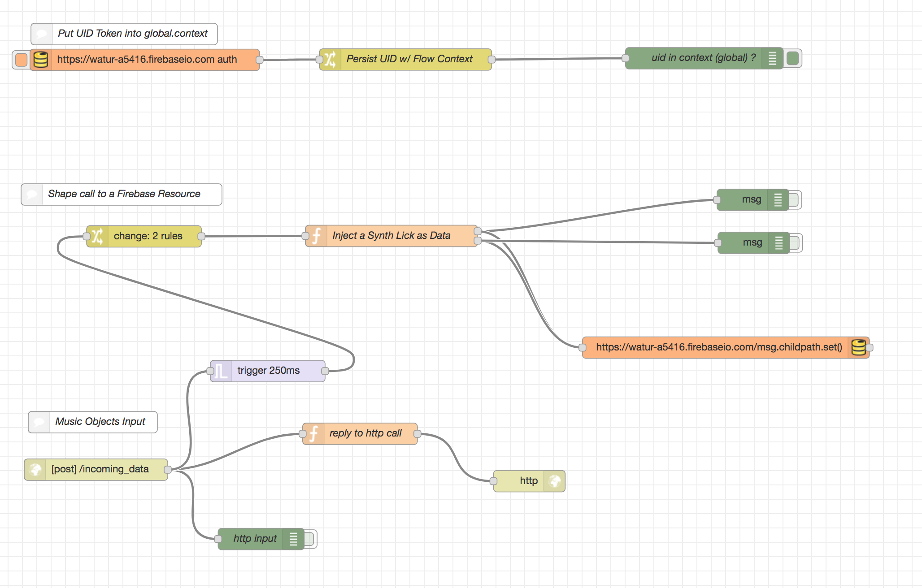Click globe icon on [post] /incoming_data node
922x588 pixels.
click(35, 470)
